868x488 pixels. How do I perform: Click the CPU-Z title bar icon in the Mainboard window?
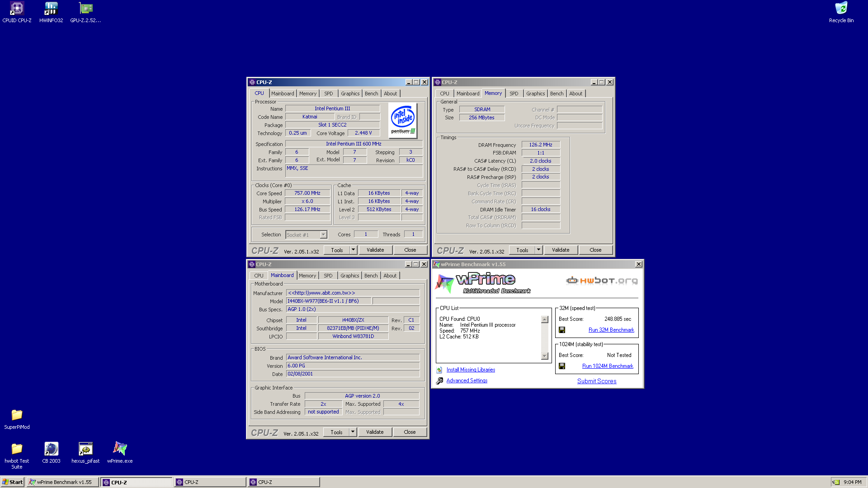click(x=252, y=264)
